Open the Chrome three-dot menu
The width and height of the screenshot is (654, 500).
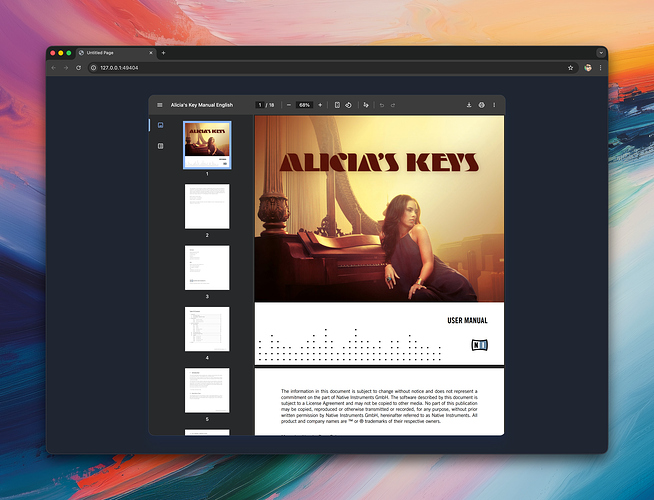point(600,68)
